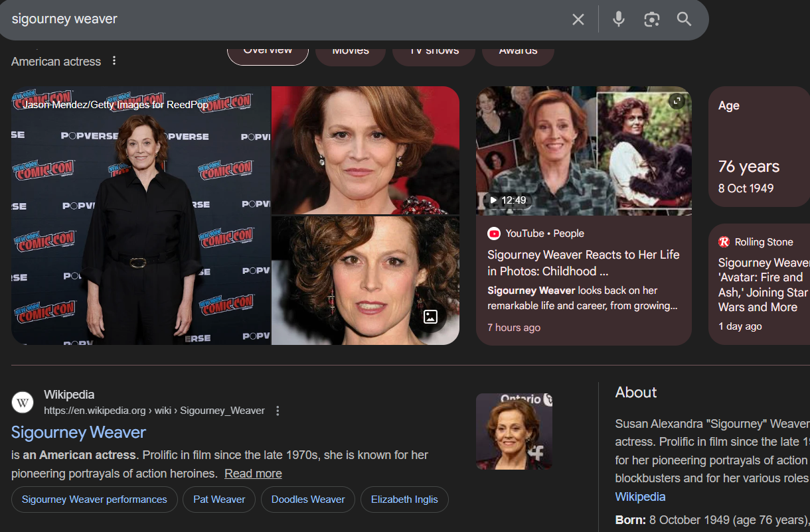This screenshot has height=532, width=810.
Task: Open the Comic Con full-body photo
Action: click(x=141, y=216)
